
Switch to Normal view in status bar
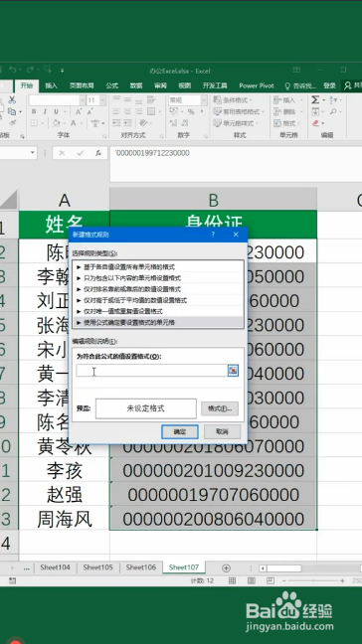232,580
